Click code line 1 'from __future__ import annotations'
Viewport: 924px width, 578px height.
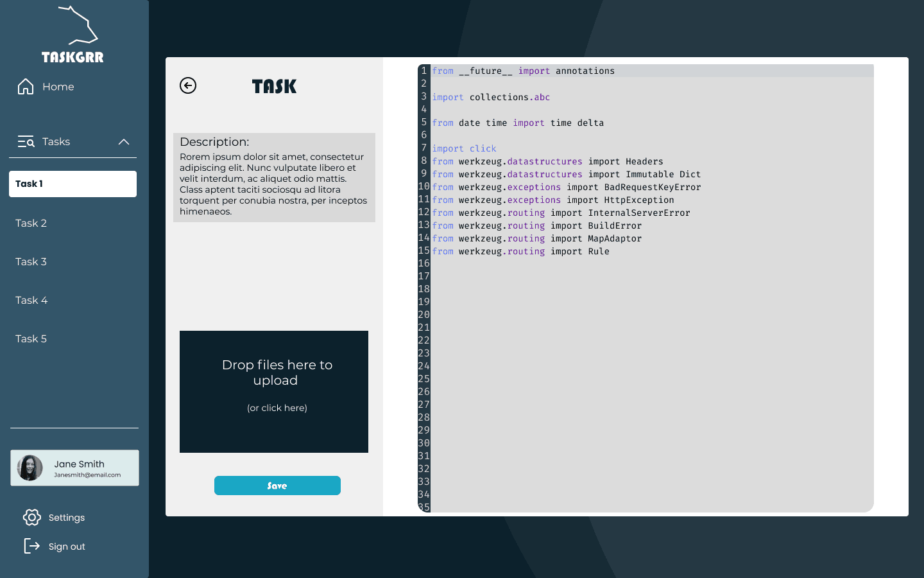point(524,71)
